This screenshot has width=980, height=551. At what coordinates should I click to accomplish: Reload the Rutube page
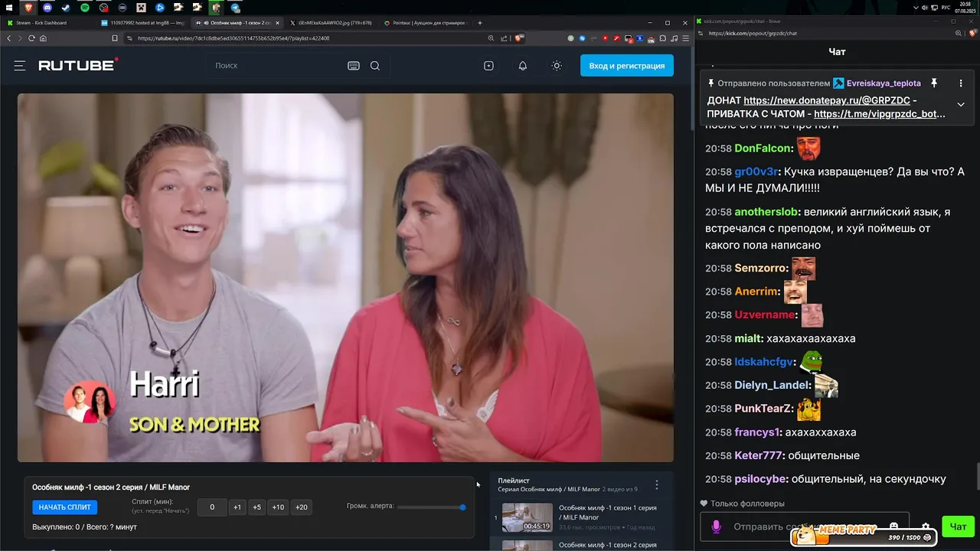pos(31,38)
